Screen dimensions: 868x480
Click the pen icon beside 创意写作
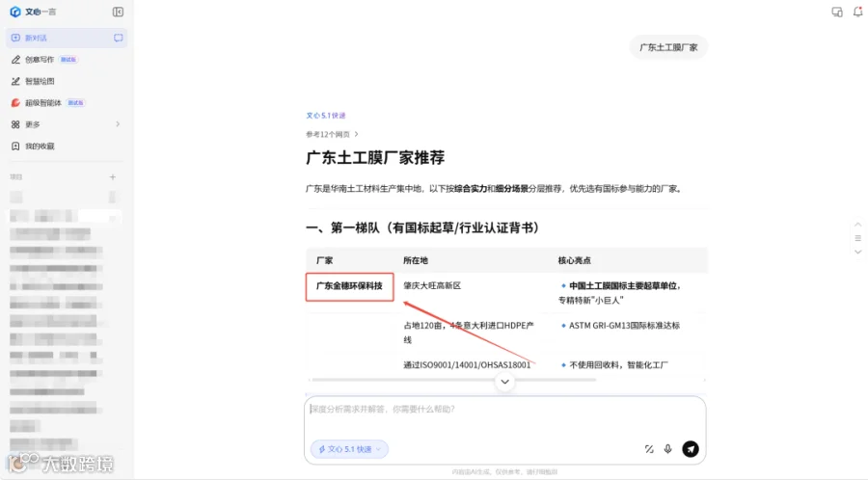pos(15,59)
